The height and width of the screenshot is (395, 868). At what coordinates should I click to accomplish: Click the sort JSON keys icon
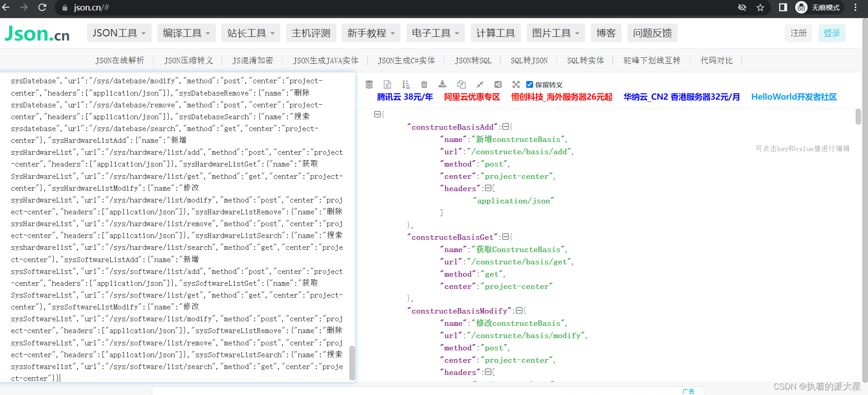(406, 84)
